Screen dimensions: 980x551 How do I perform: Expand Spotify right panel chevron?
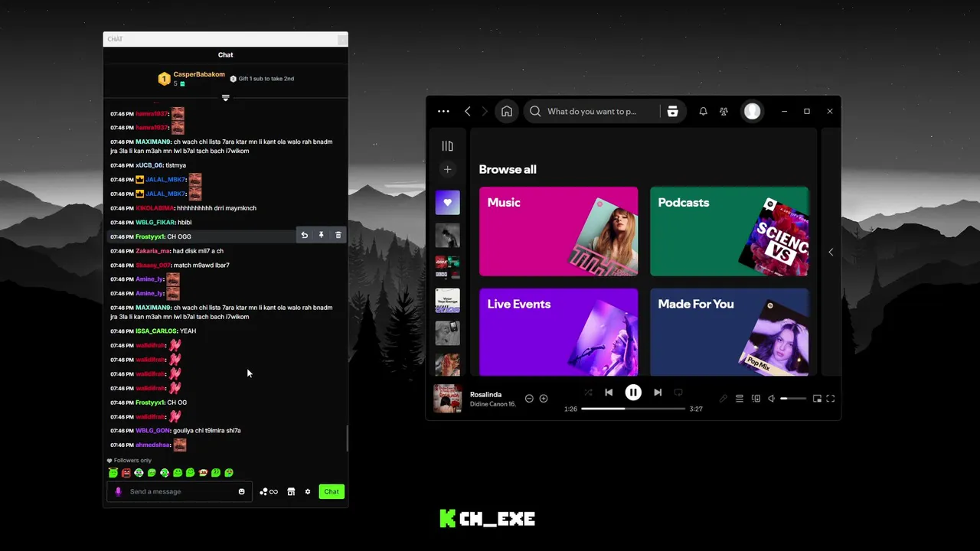(x=831, y=252)
